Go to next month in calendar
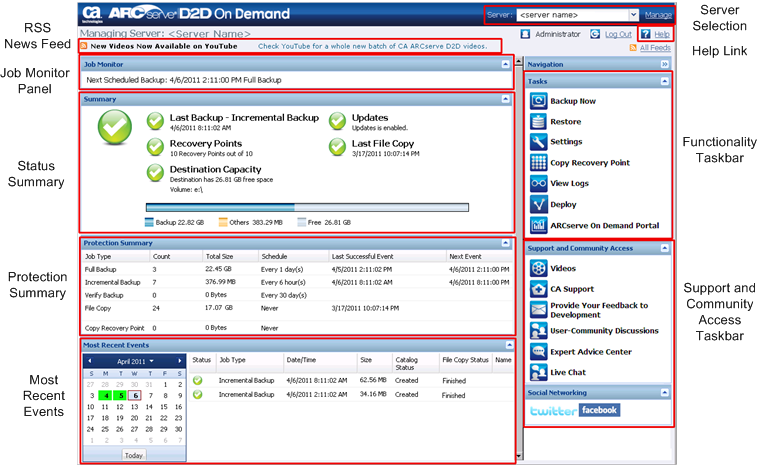761x465 pixels. click(x=180, y=360)
